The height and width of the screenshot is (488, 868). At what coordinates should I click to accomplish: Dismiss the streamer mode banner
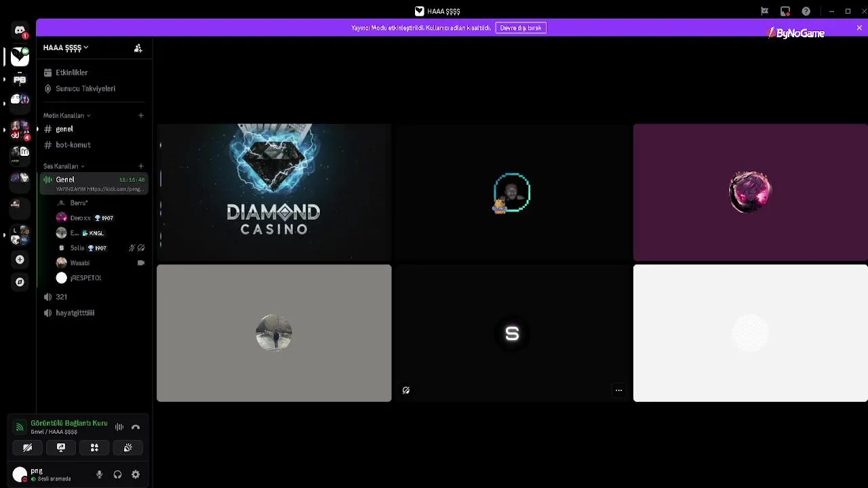(x=859, y=28)
